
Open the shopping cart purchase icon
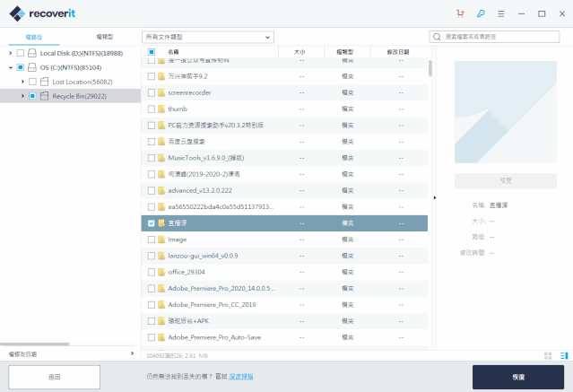pyautogui.click(x=460, y=13)
